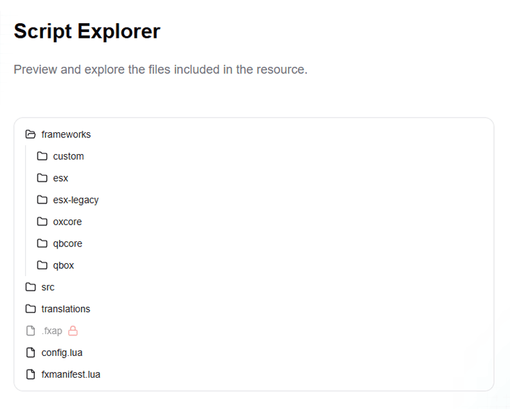Image resolution: width=510 pixels, height=420 pixels.
Task: Click the file icon beside fxmanifest.lua
Action: pyautogui.click(x=30, y=374)
